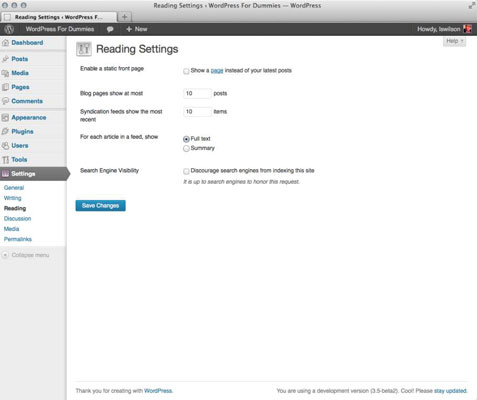Click the Posts pushpin icon
This screenshot has width=477, height=400.
[x=5, y=59]
